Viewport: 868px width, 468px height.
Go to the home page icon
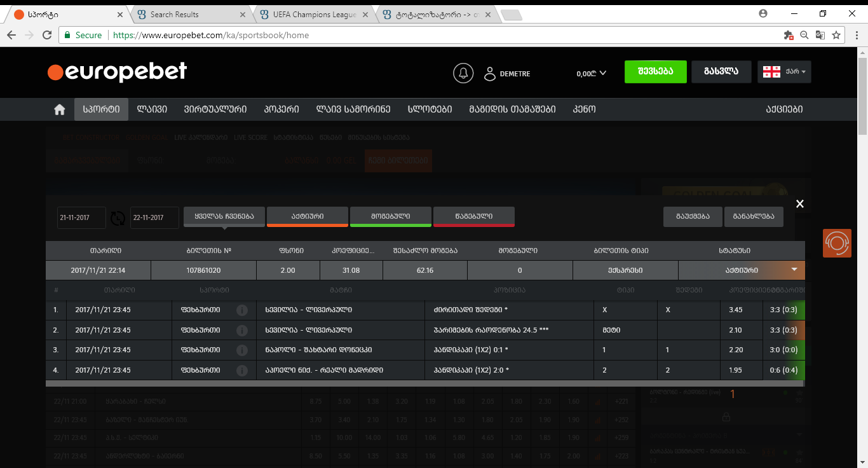tap(60, 109)
